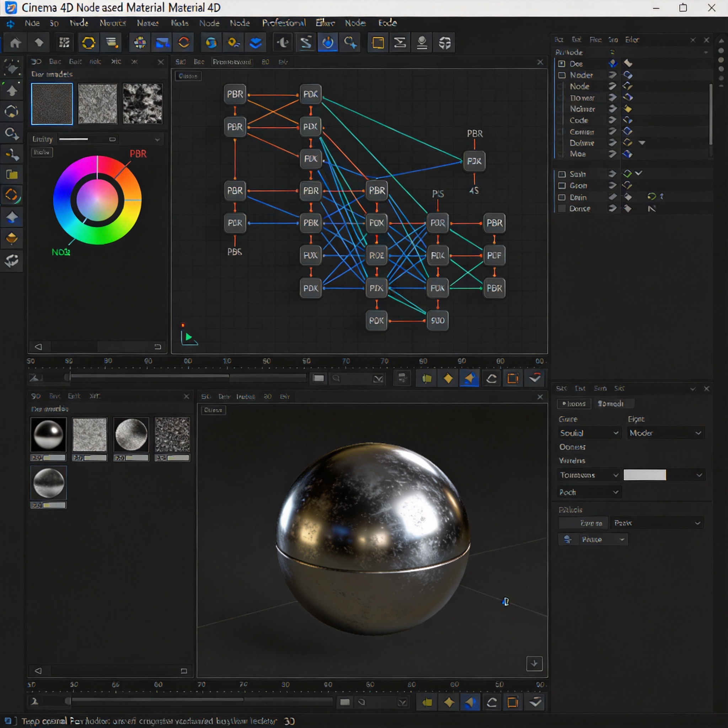Click the orange circular-arrows toolbar icon
Image resolution: width=728 pixels, height=728 pixels.
point(184,43)
